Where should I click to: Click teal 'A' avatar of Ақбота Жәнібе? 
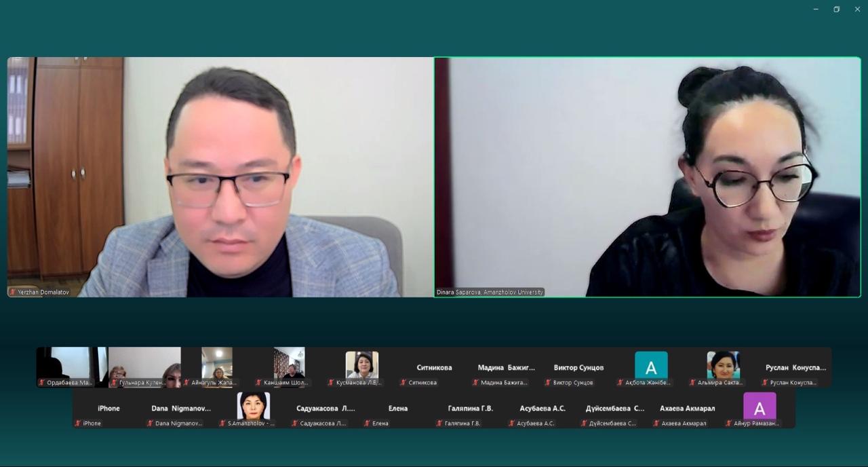point(651,367)
